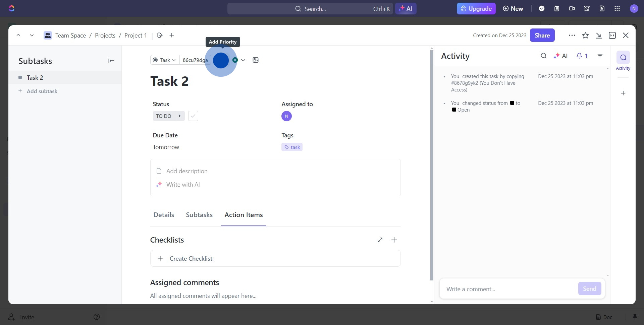Open the Task type dropdown
The width and height of the screenshot is (644, 325).
coord(164,60)
